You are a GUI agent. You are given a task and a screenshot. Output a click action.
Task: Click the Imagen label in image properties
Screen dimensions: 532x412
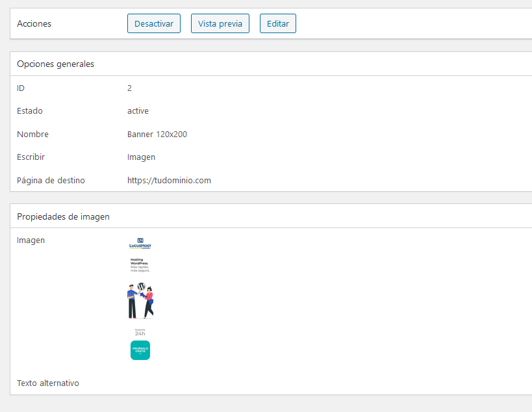[x=31, y=240]
